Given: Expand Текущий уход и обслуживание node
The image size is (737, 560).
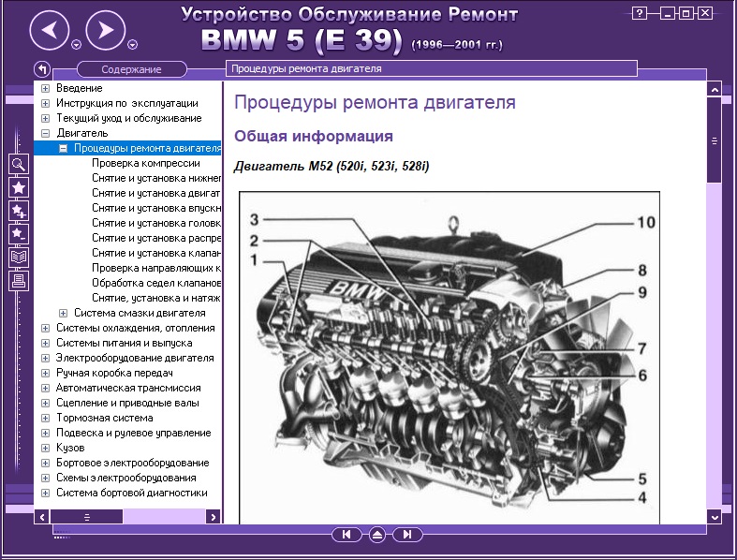Looking at the screenshot, I should point(45,119).
